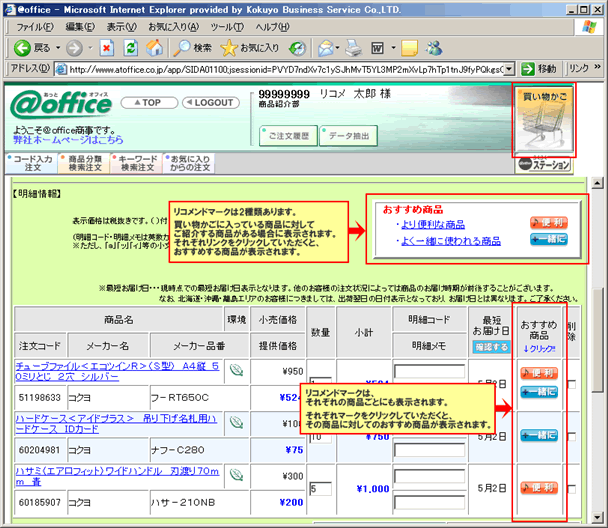Click the @office logo

(x=61, y=105)
